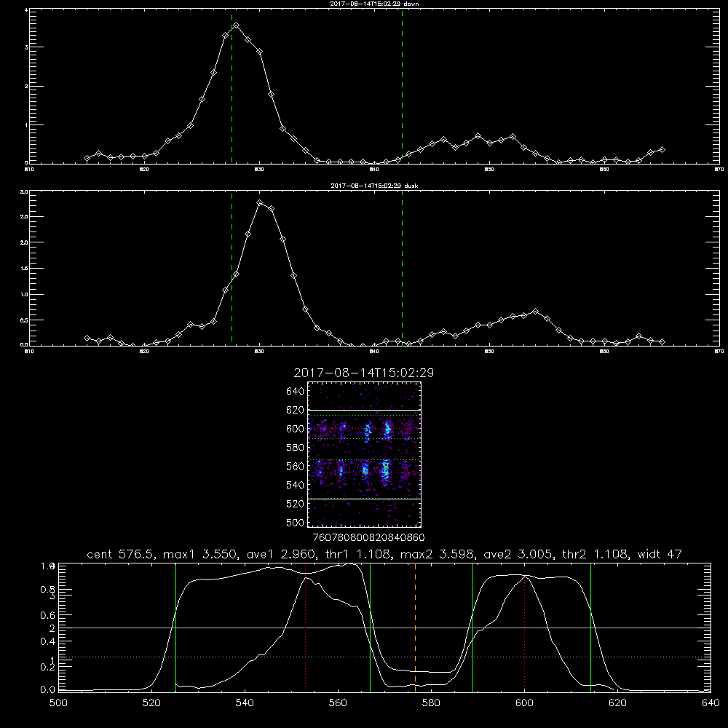Click the highest diamond marker on the dawn curve

tap(237, 25)
